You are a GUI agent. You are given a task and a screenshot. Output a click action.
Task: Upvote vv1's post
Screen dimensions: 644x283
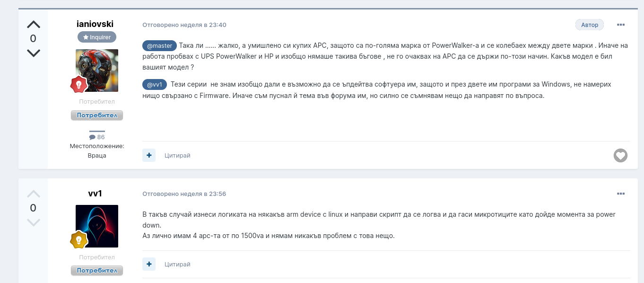[33, 194]
